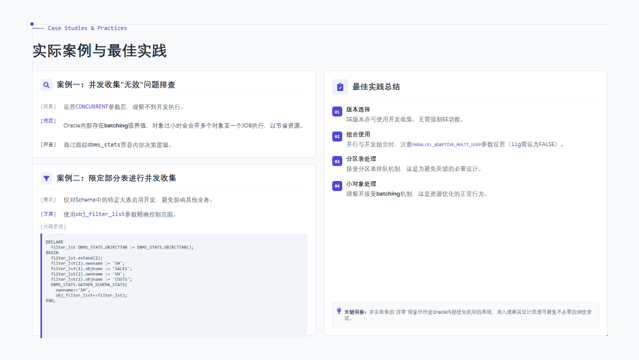The width and height of the screenshot is (639, 360).
Task: Click the 'Case Studies & Practices' label
Action: [x=87, y=28]
